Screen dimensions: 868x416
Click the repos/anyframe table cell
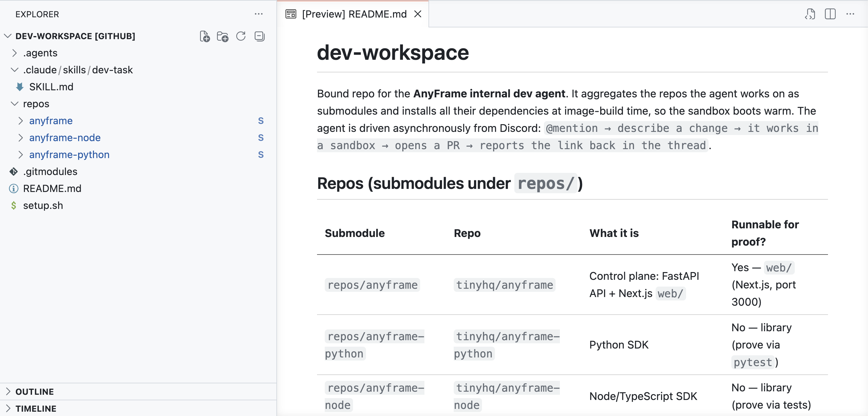372,285
